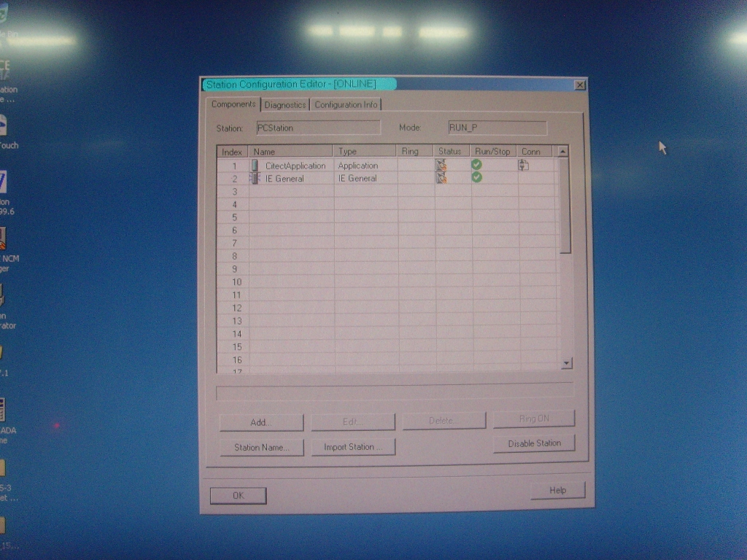Select the Components tab

pyautogui.click(x=233, y=104)
